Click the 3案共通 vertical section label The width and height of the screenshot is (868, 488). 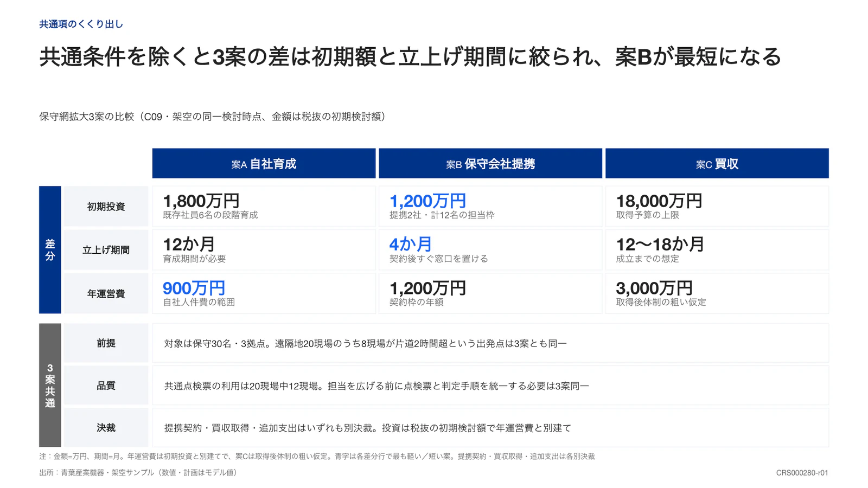[50, 386]
